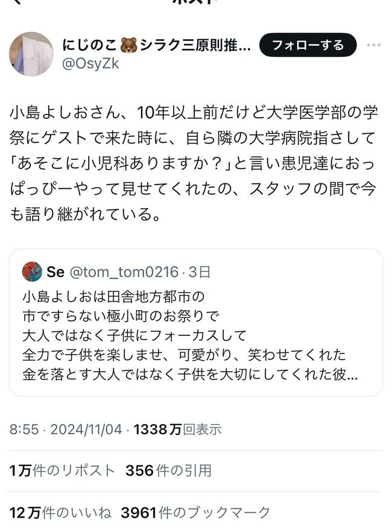Click the Se name in quoted post
Viewport: 392px width, 532px height.
(x=55, y=272)
